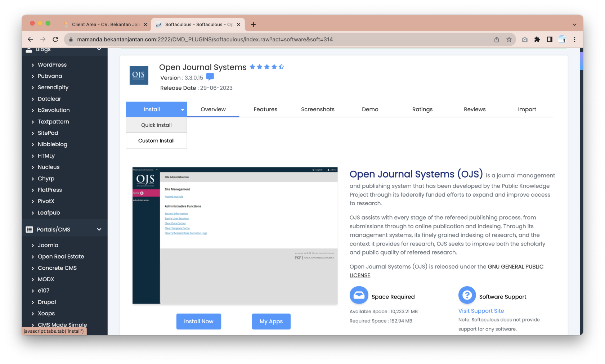The width and height of the screenshot is (605, 364).
Task: Expand the WordPress sidebar item arrow
Action: tap(33, 65)
